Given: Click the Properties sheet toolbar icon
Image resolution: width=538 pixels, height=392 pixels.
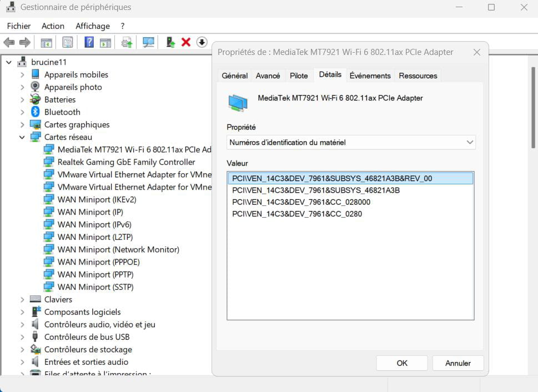Looking at the screenshot, I should pyautogui.click(x=68, y=43).
